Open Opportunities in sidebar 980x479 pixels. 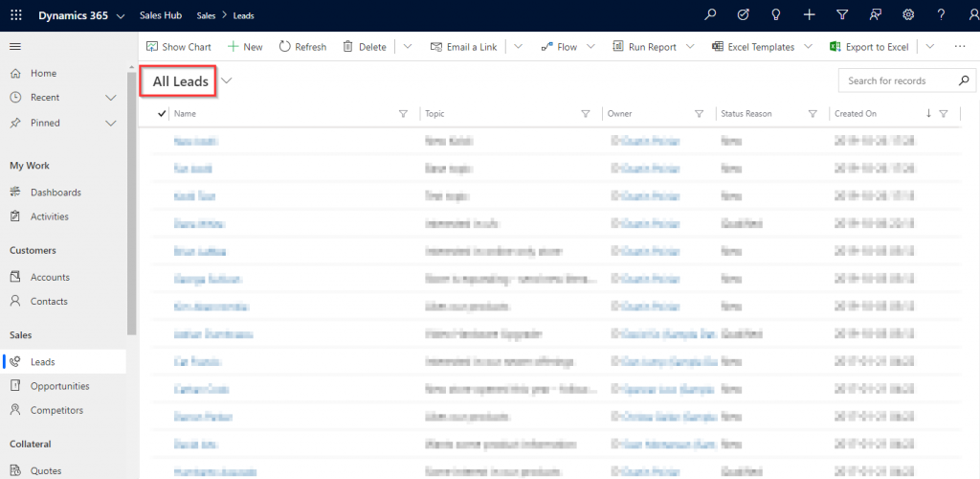click(x=62, y=386)
